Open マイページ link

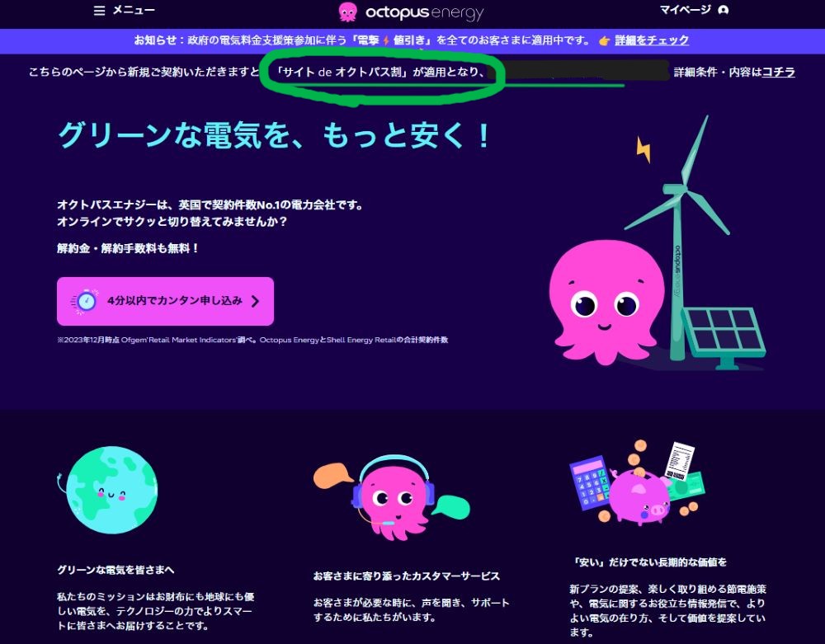685,9
